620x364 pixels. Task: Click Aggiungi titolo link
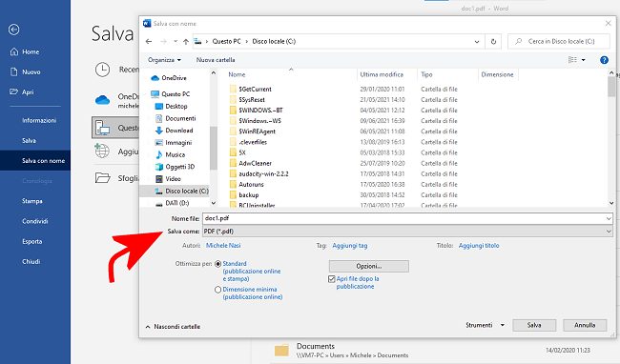[x=479, y=246]
